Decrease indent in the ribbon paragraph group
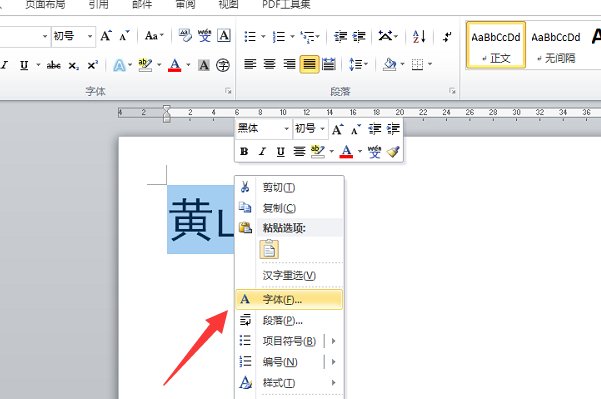 pos(340,37)
